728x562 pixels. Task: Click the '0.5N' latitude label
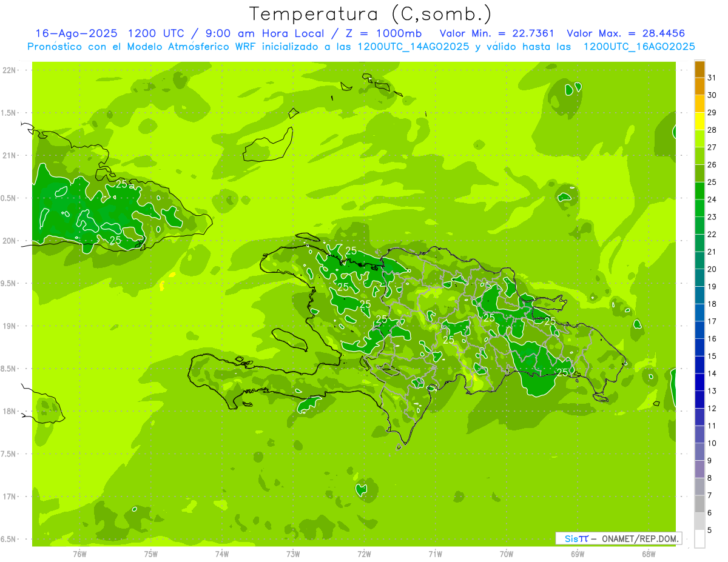click(8, 198)
